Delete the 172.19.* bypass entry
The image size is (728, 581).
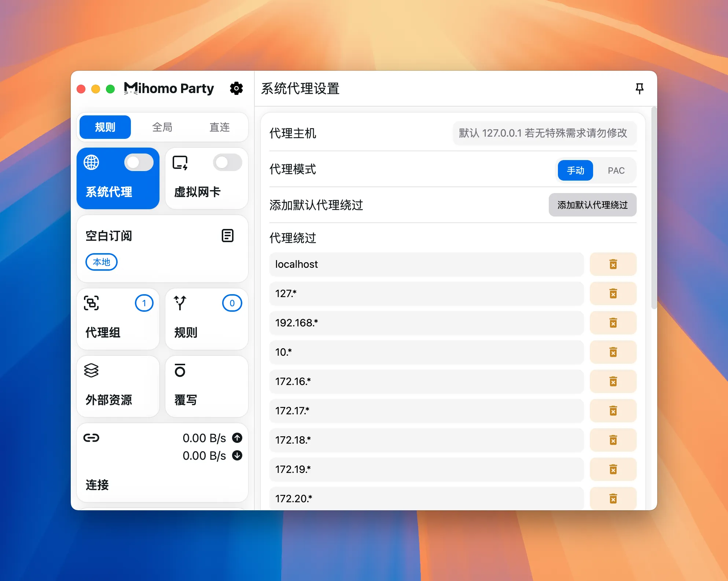pyautogui.click(x=613, y=470)
